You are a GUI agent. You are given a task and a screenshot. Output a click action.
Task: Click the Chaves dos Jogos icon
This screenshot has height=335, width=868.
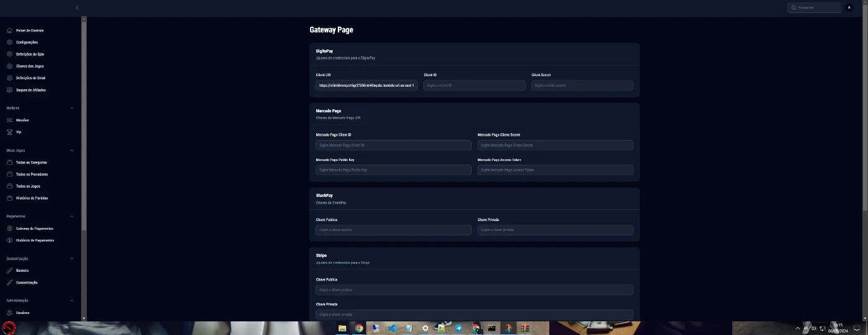(10, 66)
